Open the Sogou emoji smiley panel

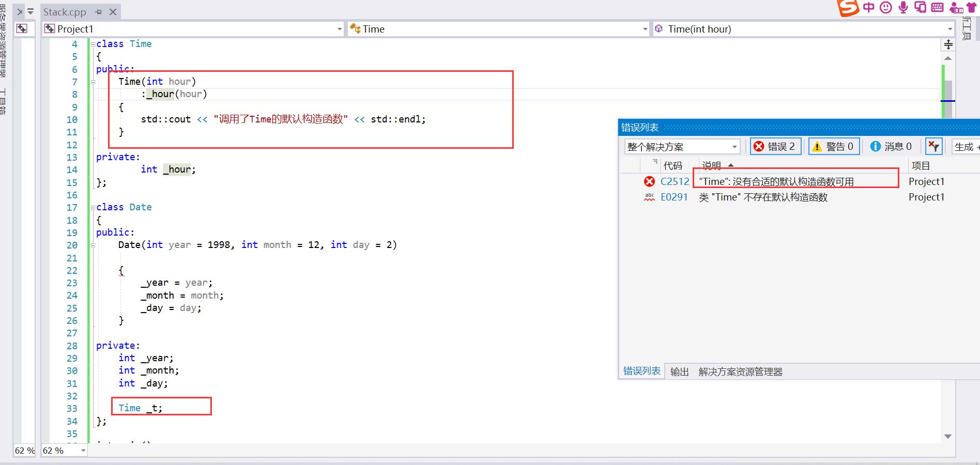(x=886, y=7)
